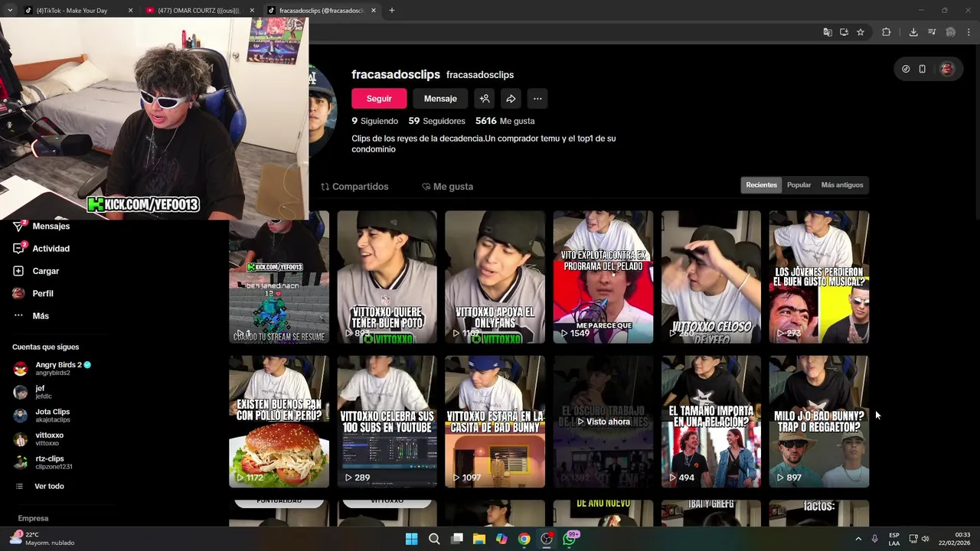This screenshot has height=551, width=980.
Task: Click the translate page icon in address bar
Action: (x=828, y=32)
